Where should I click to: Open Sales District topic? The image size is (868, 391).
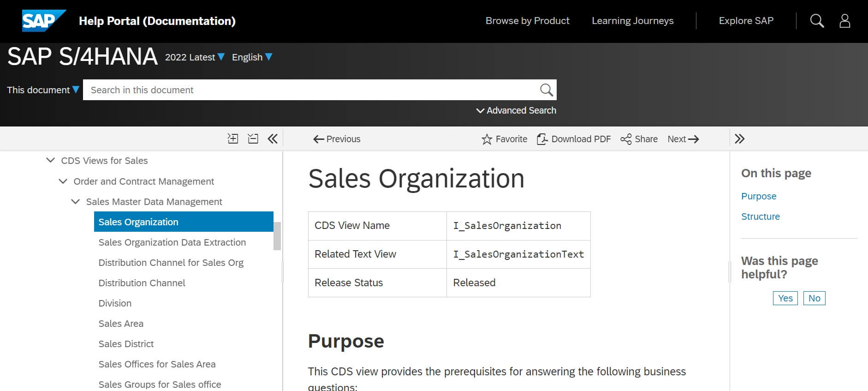pyautogui.click(x=126, y=343)
